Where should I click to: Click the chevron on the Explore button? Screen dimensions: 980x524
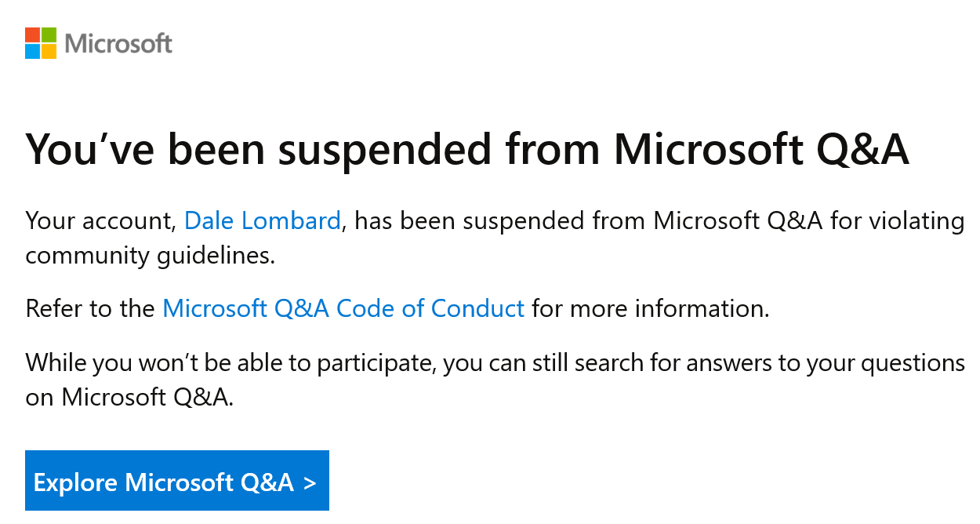click(x=310, y=482)
